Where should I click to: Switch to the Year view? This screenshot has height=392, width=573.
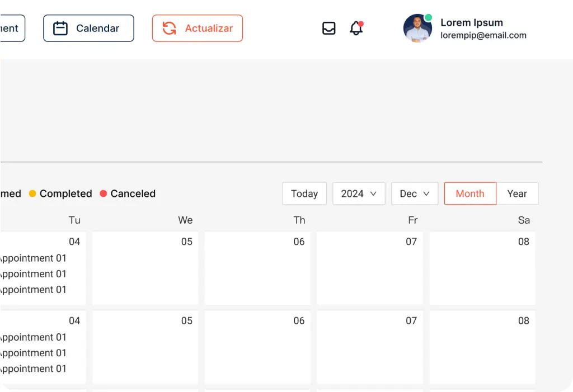(517, 193)
